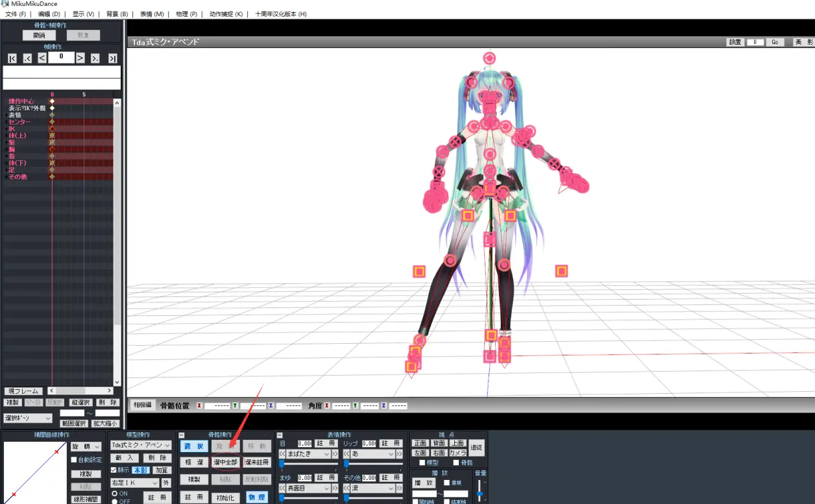Click the 播放 play button

pos(425,483)
